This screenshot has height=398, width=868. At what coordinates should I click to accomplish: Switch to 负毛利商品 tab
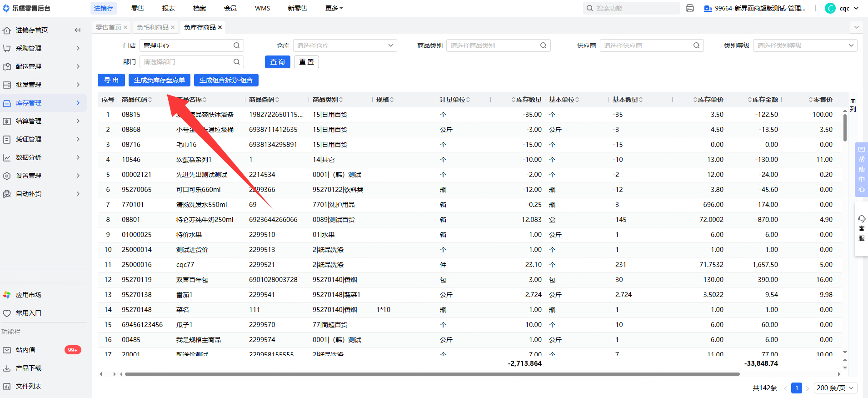153,27
